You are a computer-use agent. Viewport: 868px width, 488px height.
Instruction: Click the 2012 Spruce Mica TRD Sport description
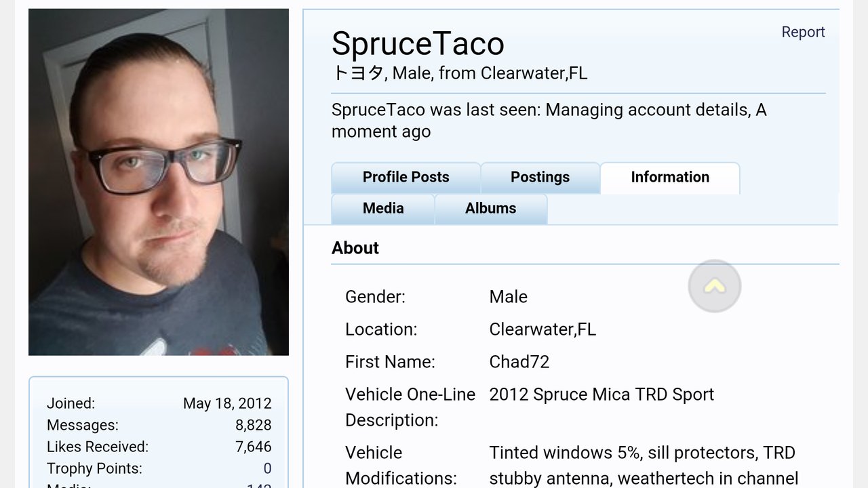pos(601,394)
